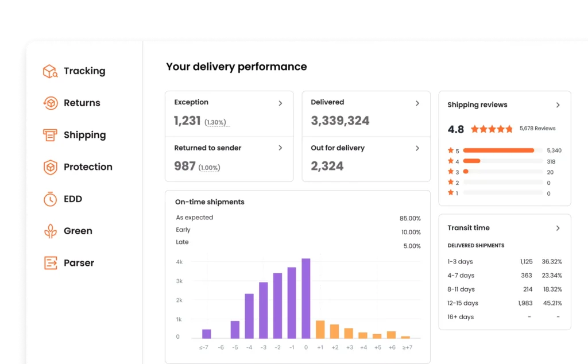Image resolution: width=588 pixels, height=364 pixels.
Task: Click the 5,340 five-star count
Action: [x=554, y=150]
